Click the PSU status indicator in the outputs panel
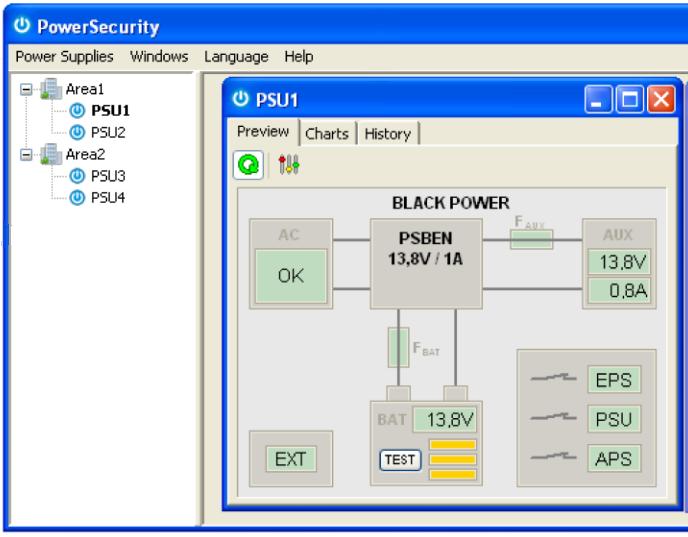Image resolution: width=688 pixels, height=537 pixels. tap(614, 419)
